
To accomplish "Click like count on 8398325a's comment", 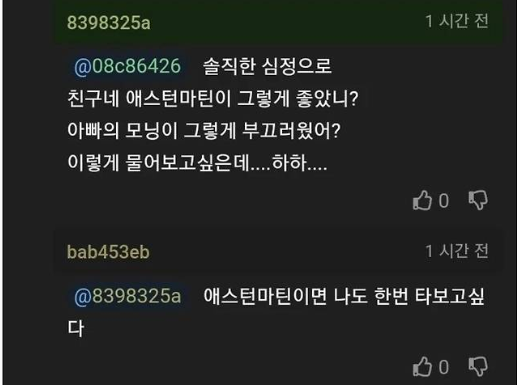I will (x=444, y=201).
